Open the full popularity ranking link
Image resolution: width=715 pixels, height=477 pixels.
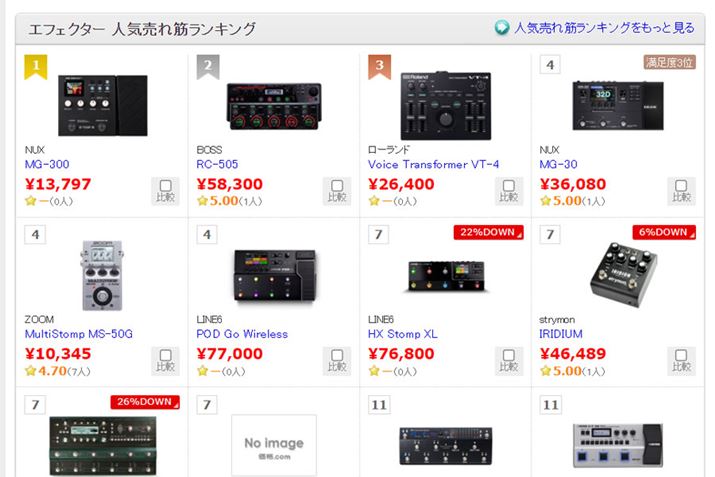pyautogui.click(x=604, y=28)
